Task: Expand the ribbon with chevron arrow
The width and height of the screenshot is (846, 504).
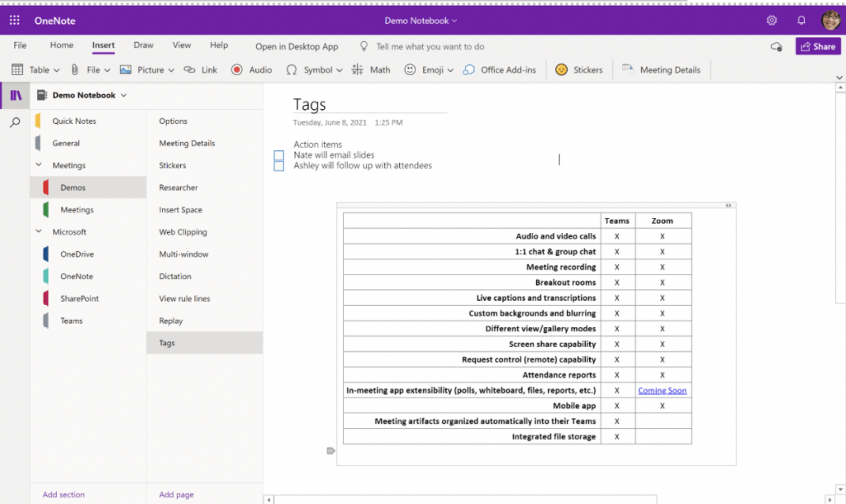Action: [x=839, y=78]
